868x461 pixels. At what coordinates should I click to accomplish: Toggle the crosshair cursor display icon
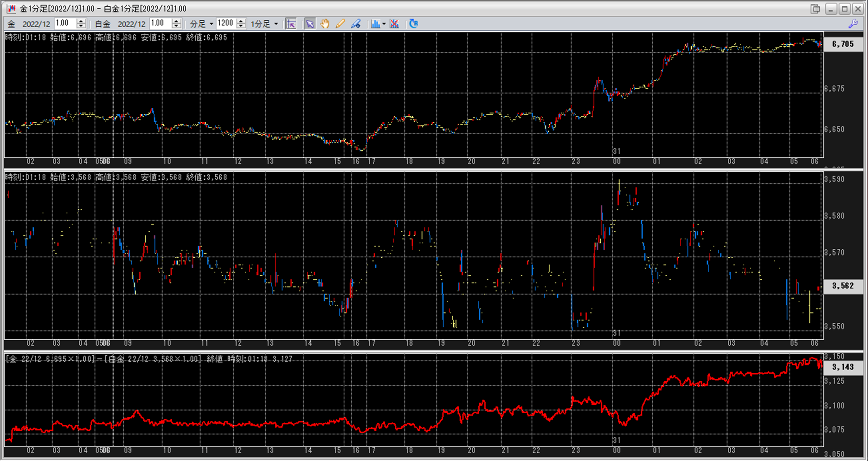(291, 24)
